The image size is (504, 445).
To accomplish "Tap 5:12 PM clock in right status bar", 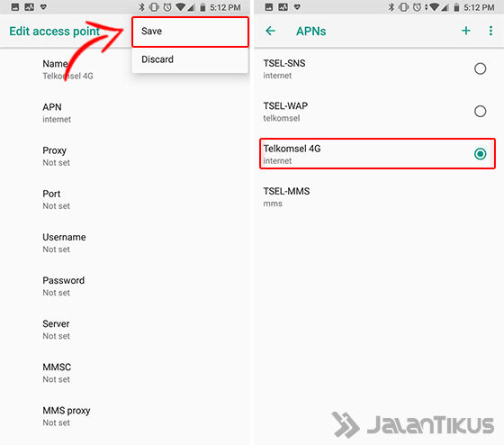I will point(479,7).
